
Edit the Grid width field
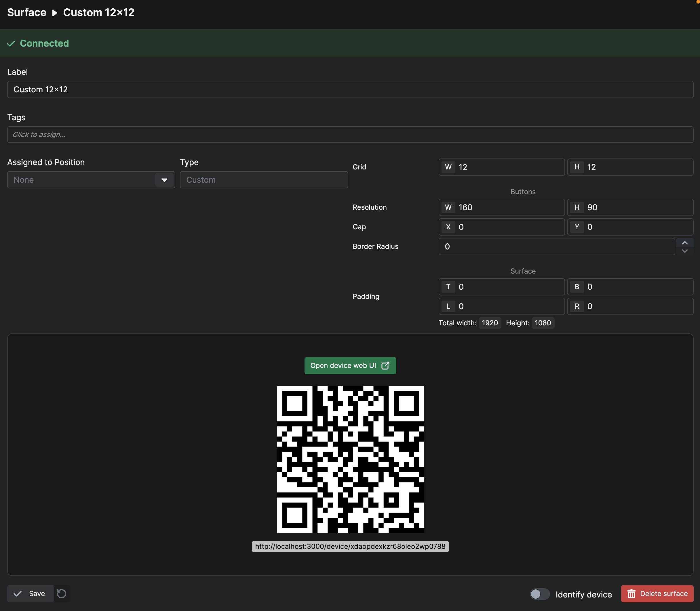coord(501,167)
